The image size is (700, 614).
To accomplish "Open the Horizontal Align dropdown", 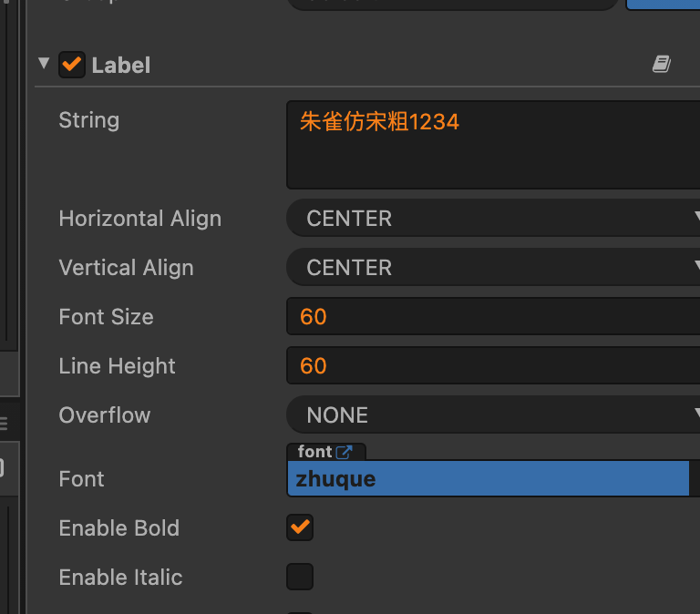I will click(492, 219).
